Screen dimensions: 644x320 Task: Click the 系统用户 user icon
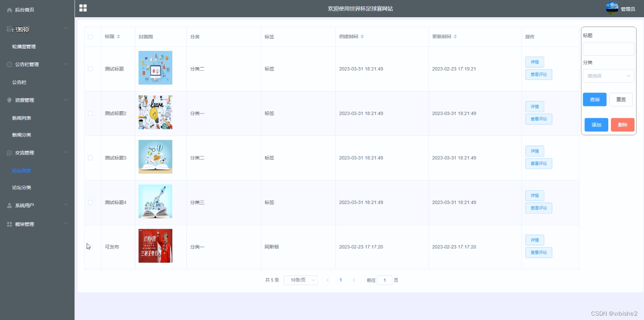pos(9,204)
